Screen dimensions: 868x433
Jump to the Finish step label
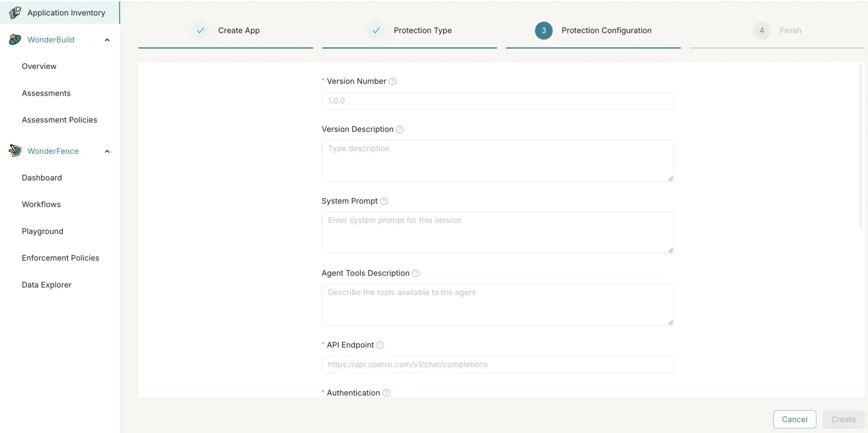click(x=790, y=30)
